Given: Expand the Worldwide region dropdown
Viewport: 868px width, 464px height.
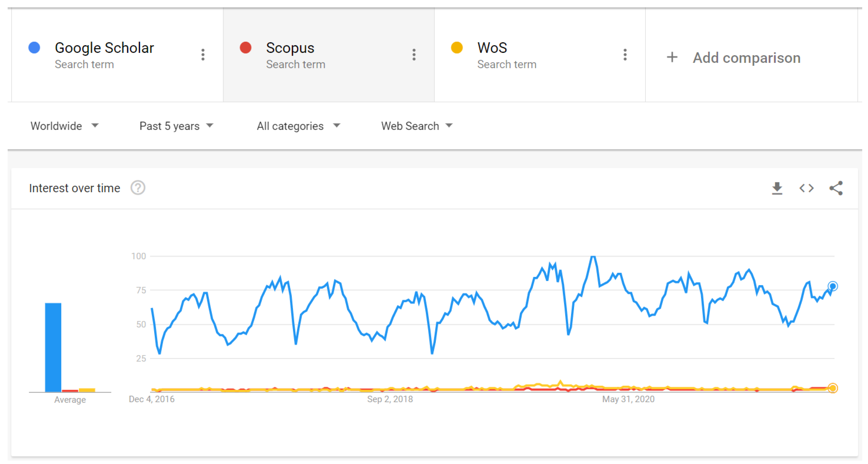Looking at the screenshot, I should (64, 126).
